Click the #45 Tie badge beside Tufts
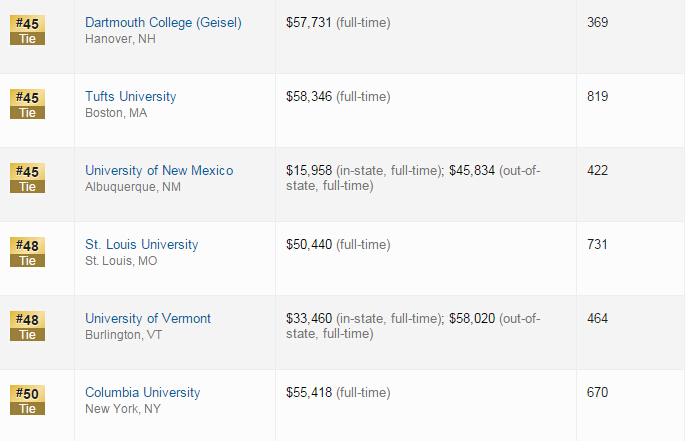Screen dimensions: 685x441 28,104
